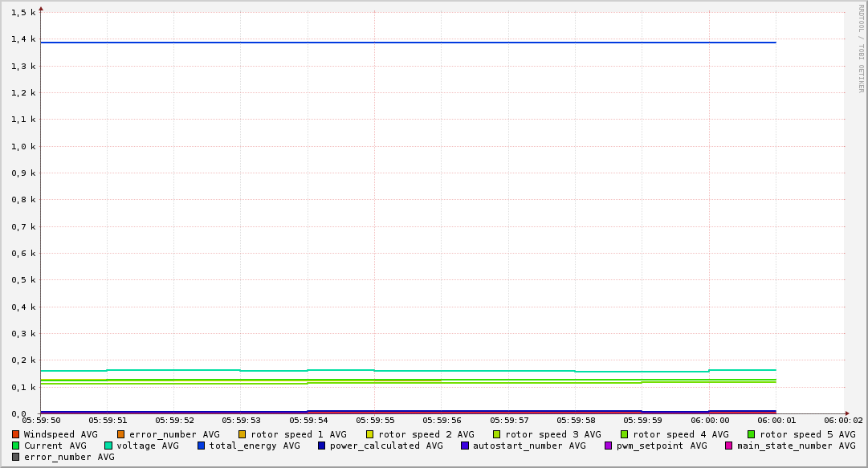Screen dimensions: 868x468
Task: Click the autostart_number AVG legend label
Action: click(529, 446)
